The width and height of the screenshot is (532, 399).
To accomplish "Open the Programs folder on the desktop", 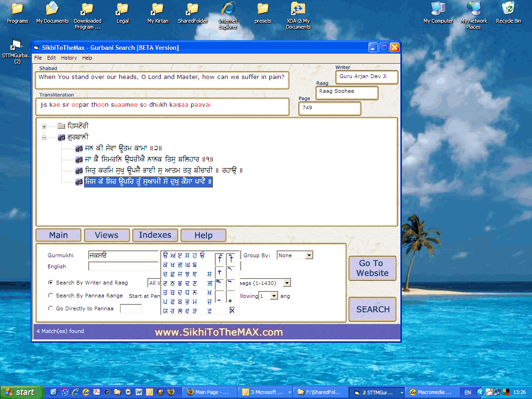I will [x=17, y=12].
